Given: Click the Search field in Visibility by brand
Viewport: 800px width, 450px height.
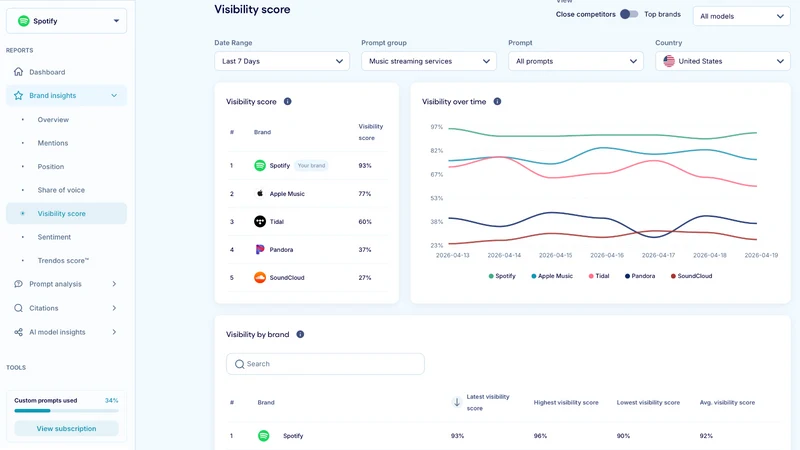Looking at the screenshot, I should pyautogui.click(x=325, y=364).
